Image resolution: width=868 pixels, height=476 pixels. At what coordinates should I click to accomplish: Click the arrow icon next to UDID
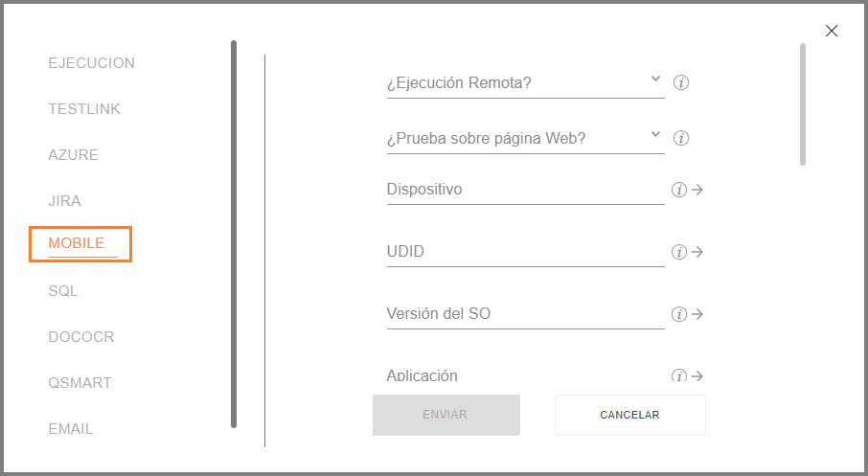click(x=697, y=252)
